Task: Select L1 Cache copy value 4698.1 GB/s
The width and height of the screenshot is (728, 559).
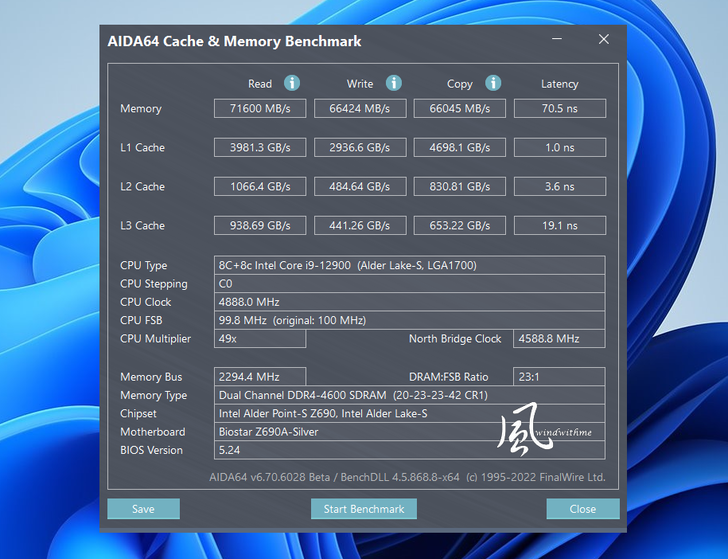Action: (460, 147)
